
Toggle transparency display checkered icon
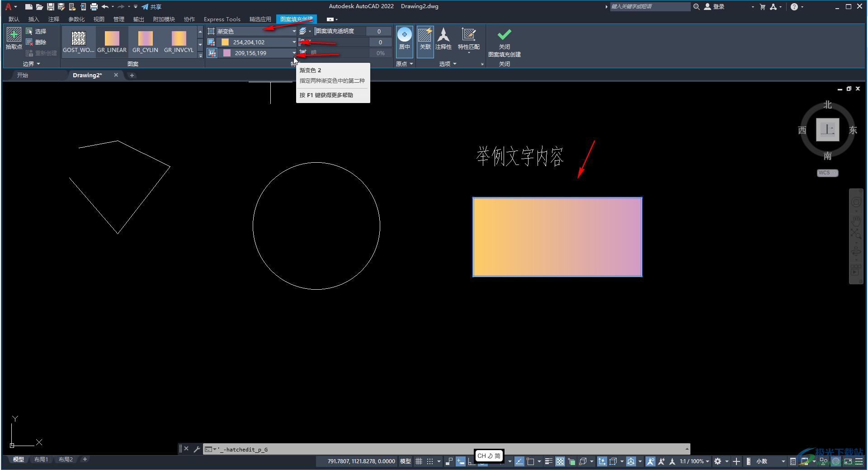[x=560, y=461]
